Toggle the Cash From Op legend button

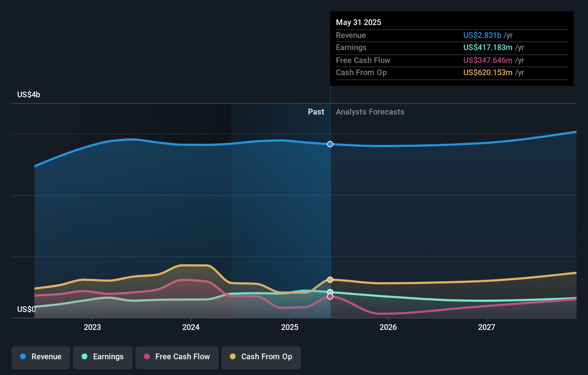coord(261,357)
